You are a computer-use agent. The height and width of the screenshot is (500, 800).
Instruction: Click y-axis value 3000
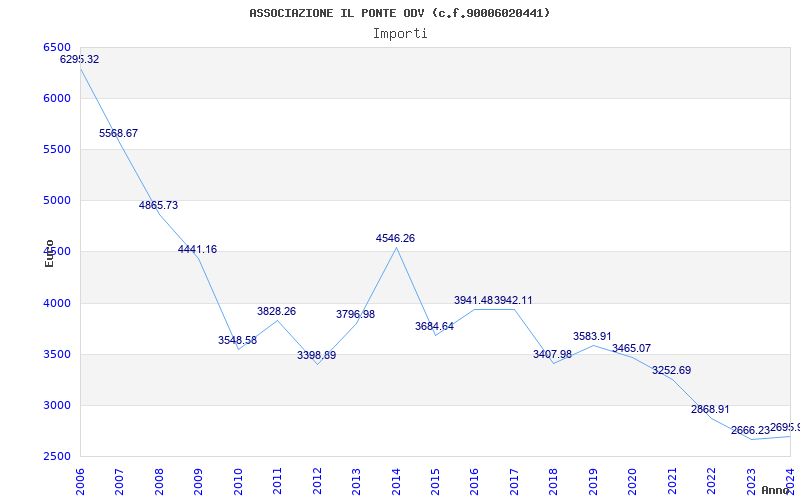(x=57, y=405)
